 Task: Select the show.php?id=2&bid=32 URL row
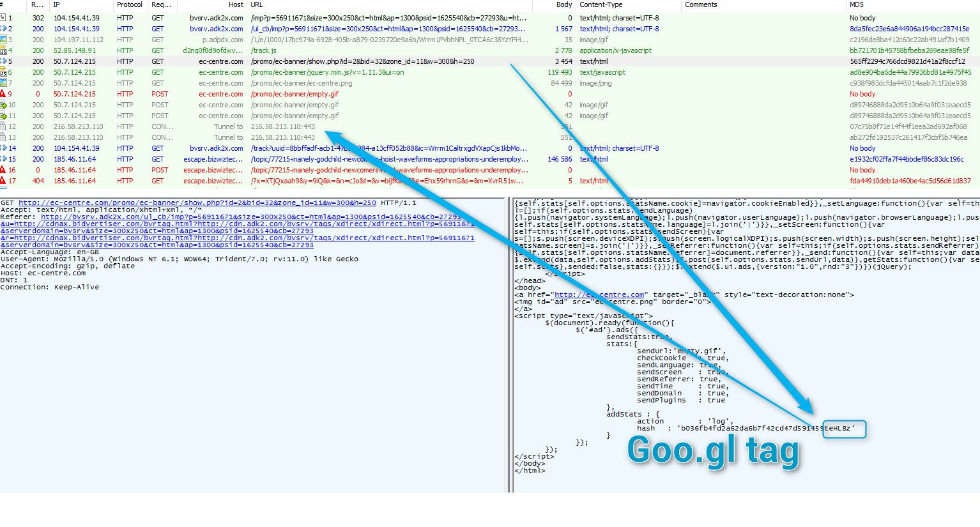363,61
